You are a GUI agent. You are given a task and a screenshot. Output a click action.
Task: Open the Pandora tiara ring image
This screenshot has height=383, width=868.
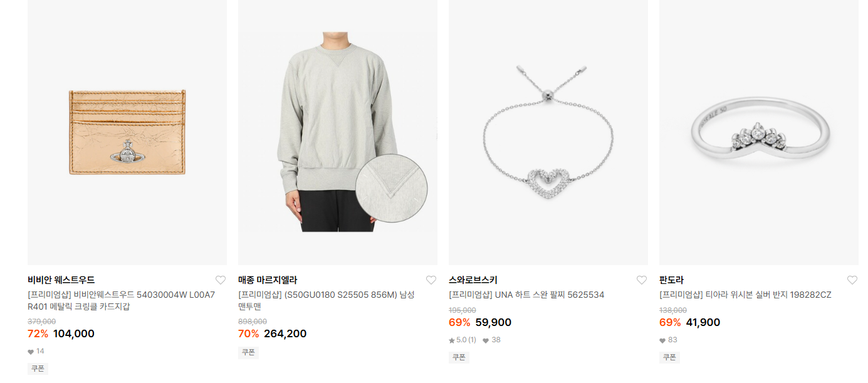pyautogui.click(x=759, y=132)
